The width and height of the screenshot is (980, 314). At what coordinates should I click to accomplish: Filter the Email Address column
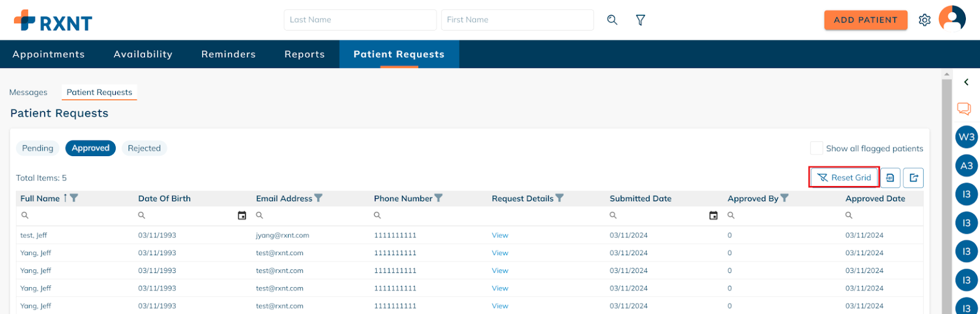pos(318,198)
